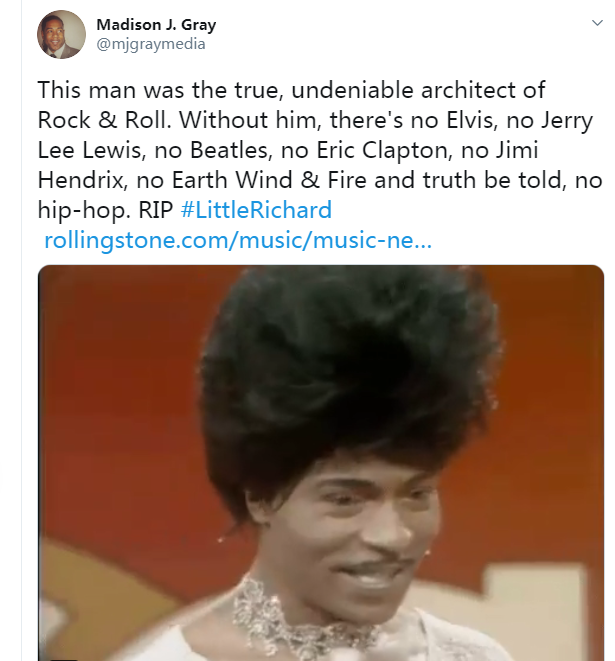This screenshot has width=615, height=661.
Task: Play the Little Richard video clip
Action: point(321,463)
